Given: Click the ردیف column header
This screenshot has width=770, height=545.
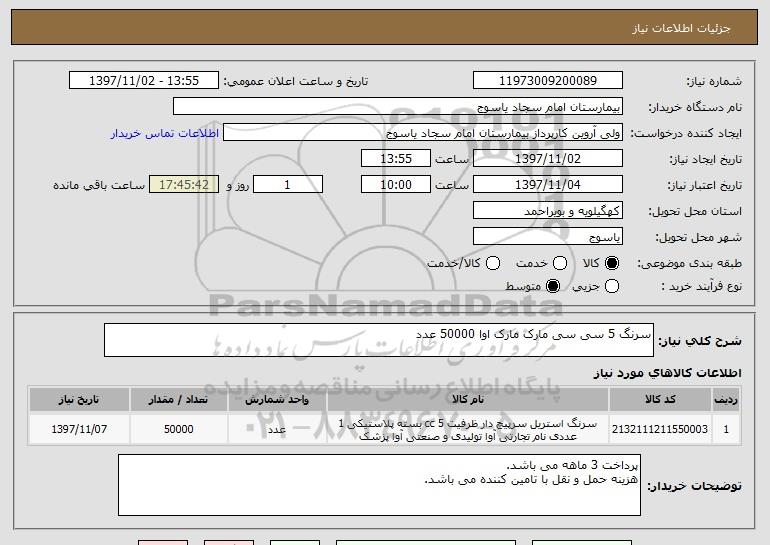Looking at the screenshot, I should point(726,400).
